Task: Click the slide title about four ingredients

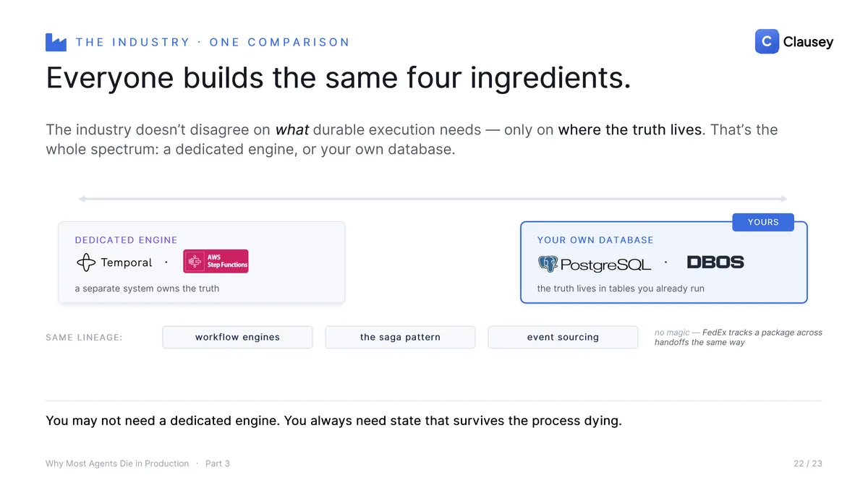Action: point(339,78)
